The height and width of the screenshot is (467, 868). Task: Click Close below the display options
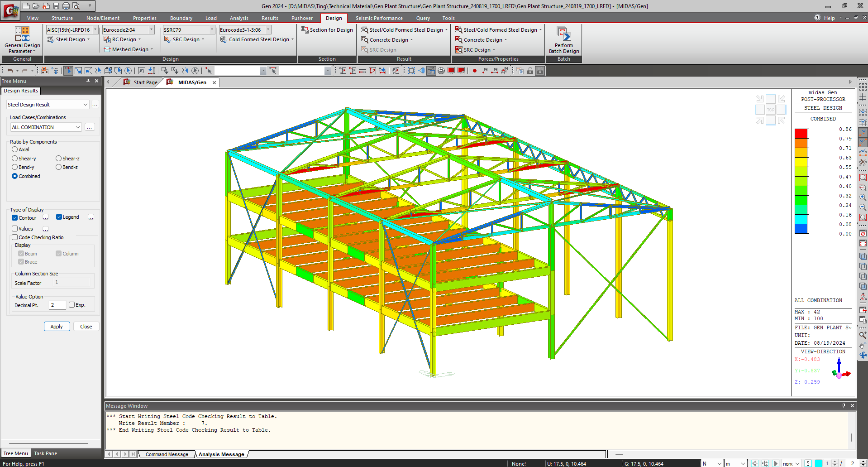[86, 326]
